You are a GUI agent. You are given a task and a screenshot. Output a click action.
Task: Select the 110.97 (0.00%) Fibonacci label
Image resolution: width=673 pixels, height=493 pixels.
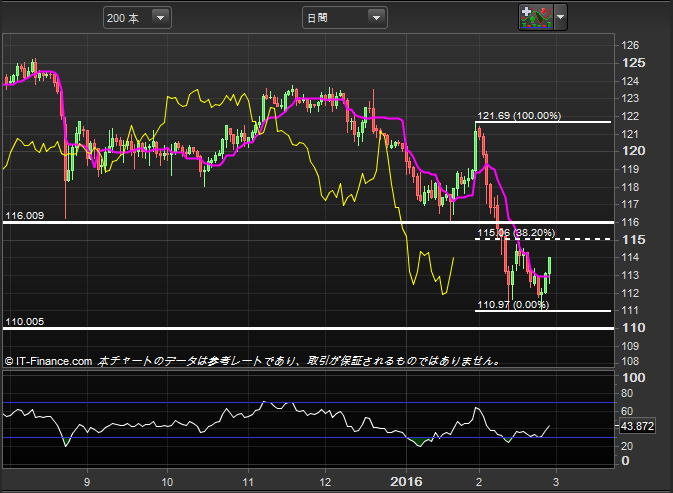click(x=513, y=305)
